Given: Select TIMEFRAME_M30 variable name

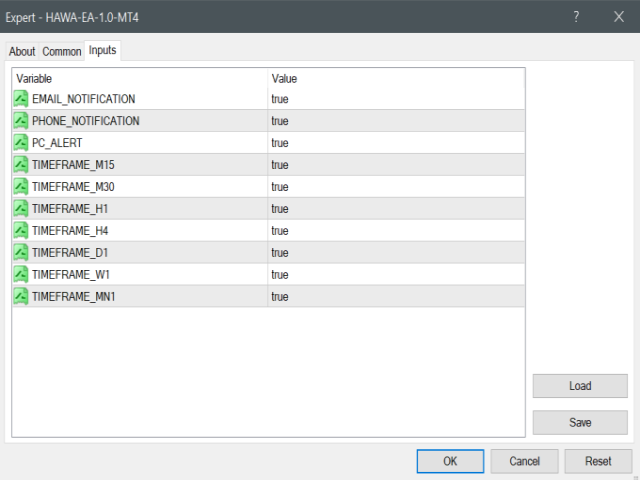Looking at the screenshot, I should point(73,187).
